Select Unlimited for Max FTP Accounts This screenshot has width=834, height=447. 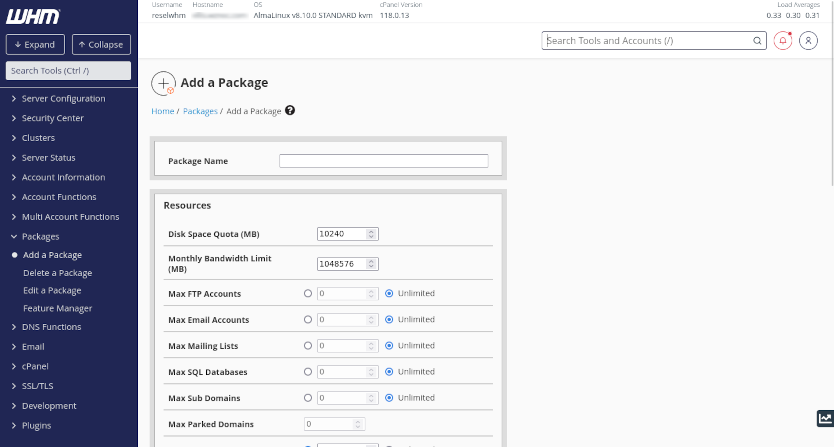(390, 294)
